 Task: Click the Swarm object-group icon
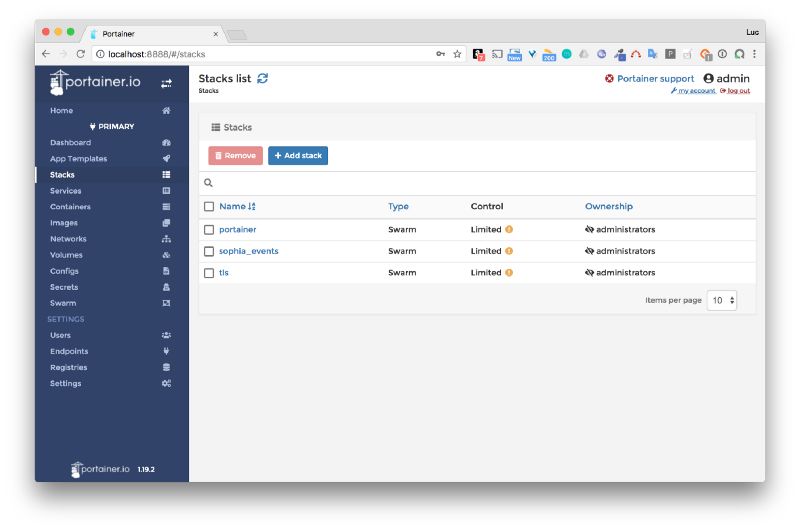tap(166, 303)
